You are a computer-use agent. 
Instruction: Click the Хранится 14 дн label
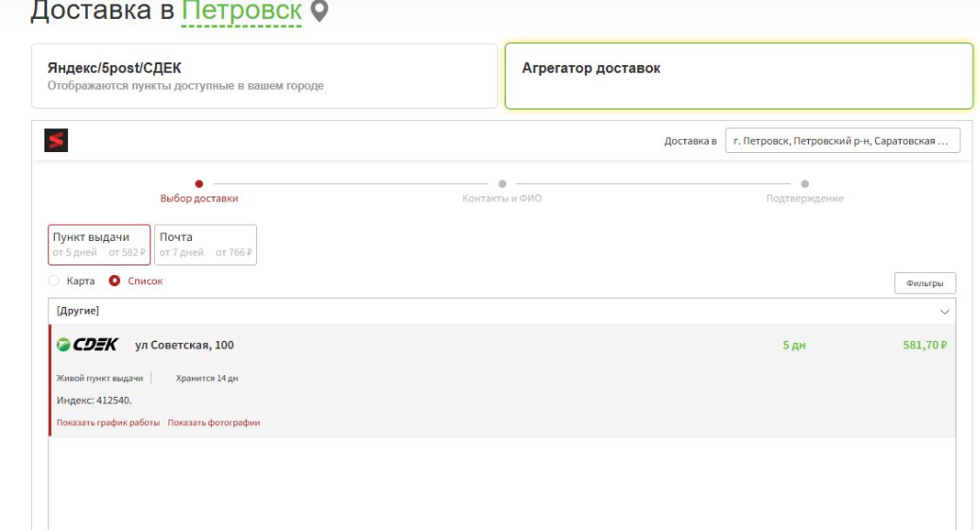pyautogui.click(x=207, y=378)
